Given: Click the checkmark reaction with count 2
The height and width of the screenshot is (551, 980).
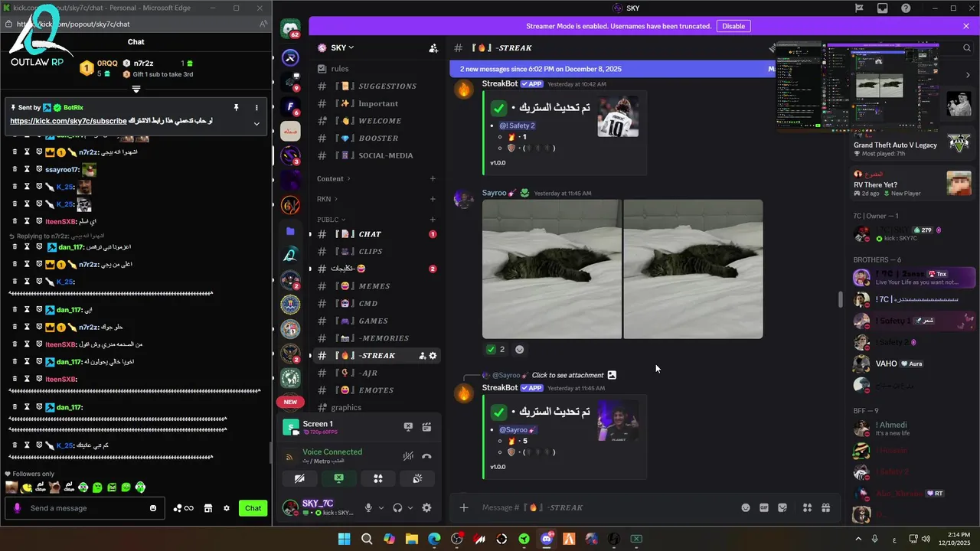Looking at the screenshot, I should click(496, 350).
